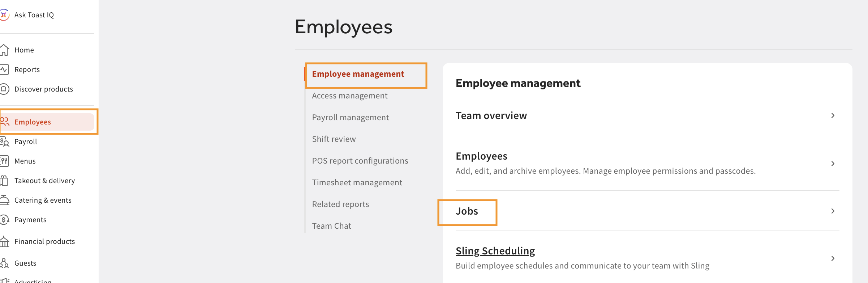Screen dimensions: 868x283
Task: Select the Access management tab
Action: 349,96
